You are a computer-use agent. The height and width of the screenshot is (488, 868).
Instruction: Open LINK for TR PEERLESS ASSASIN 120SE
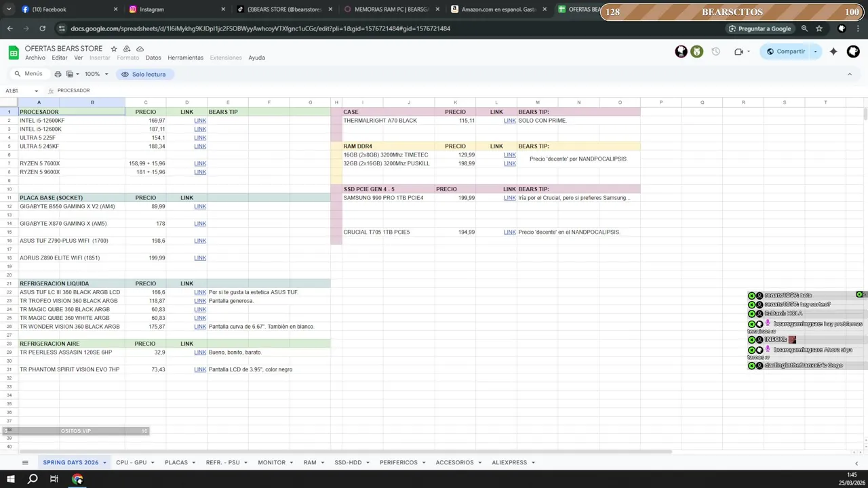coord(200,352)
